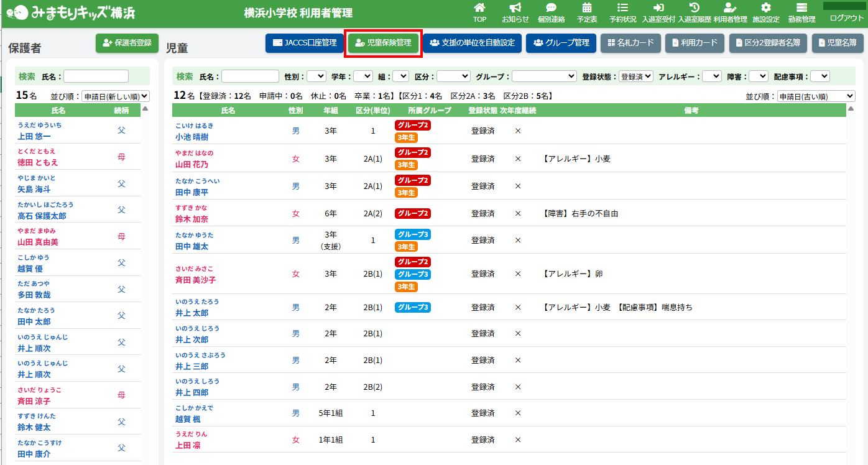Open guardian 並び順 sort dropdown
This screenshot has width=868, height=465.
[116, 96]
